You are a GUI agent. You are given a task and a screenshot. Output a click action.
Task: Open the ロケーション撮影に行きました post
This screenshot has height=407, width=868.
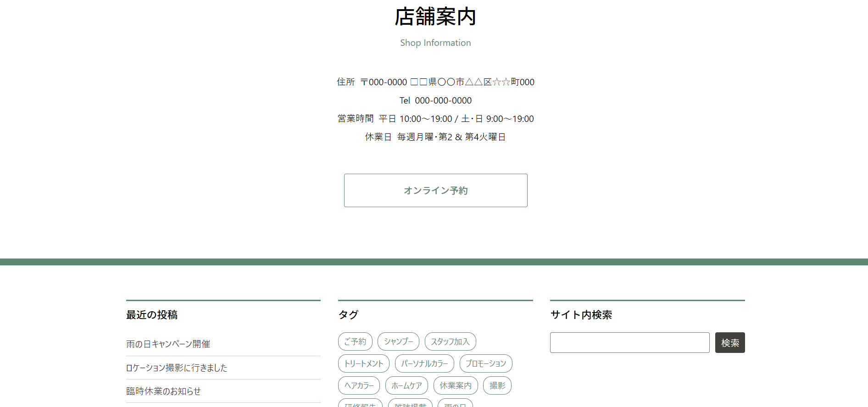coord(177,368)
